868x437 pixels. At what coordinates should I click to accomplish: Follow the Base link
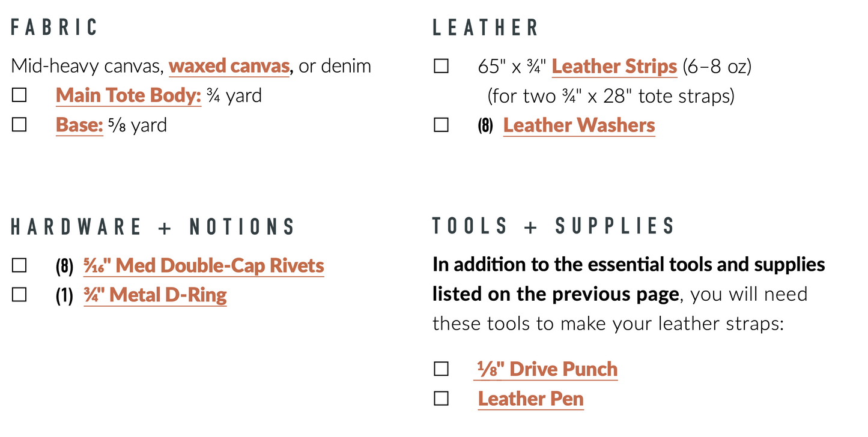79,125
